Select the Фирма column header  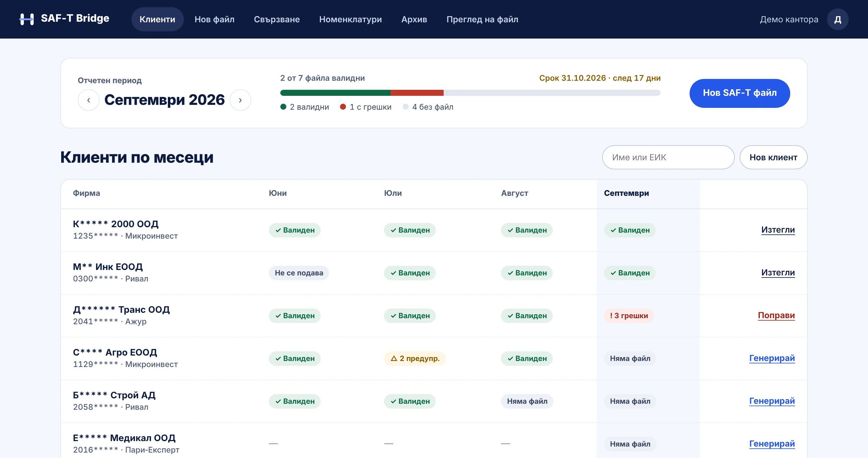pyautogui.click(x=86, y=193)
